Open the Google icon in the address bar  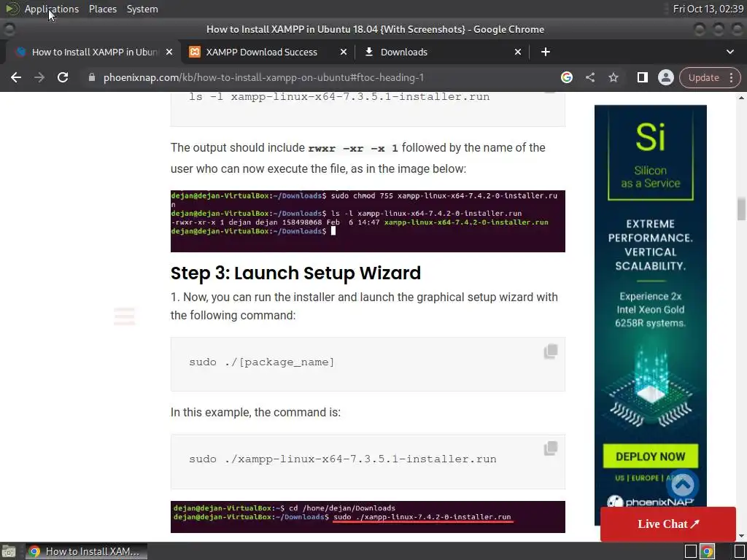coord(566,77)
